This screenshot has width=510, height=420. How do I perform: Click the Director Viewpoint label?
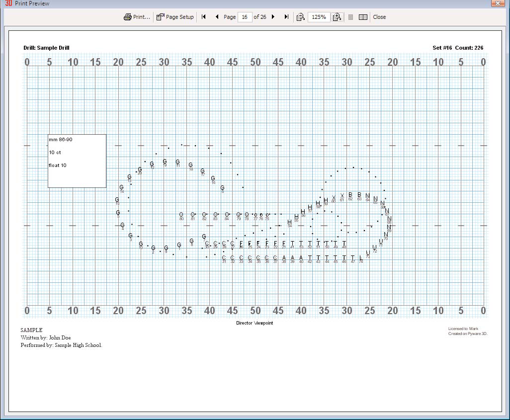[x=255, y=323]
